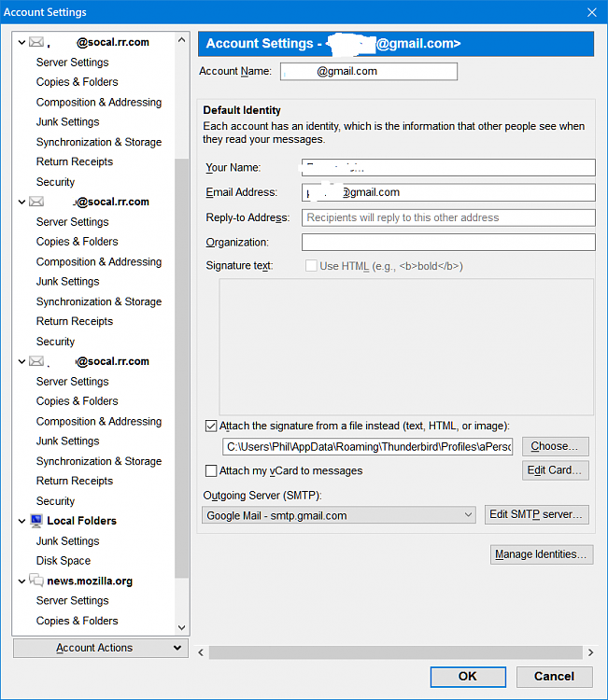Click the Local Folders computer icon
608x700 pixels.
[36, 521]
